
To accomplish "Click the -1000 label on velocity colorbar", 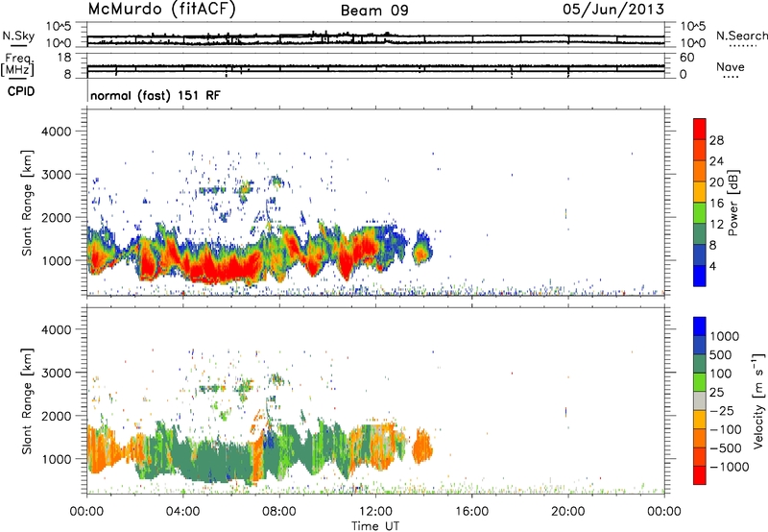I will pyautogui.click(x=730, y=467).
